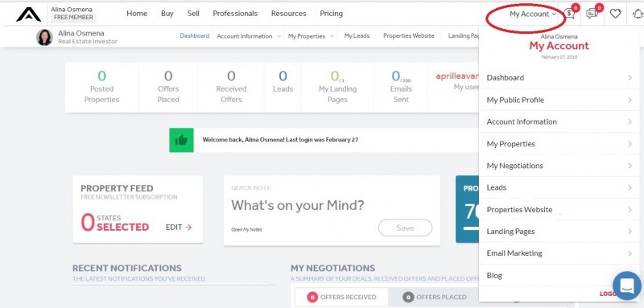Switch to the Offers Placed tab
The width and height of the screenshot is (644, 308).
click(x=436, y=297)
